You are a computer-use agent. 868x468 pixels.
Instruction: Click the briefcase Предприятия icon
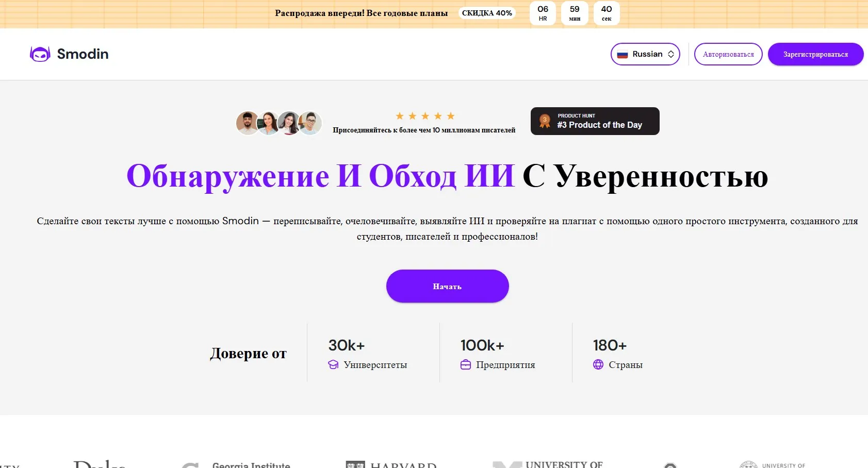click(466, 364)
